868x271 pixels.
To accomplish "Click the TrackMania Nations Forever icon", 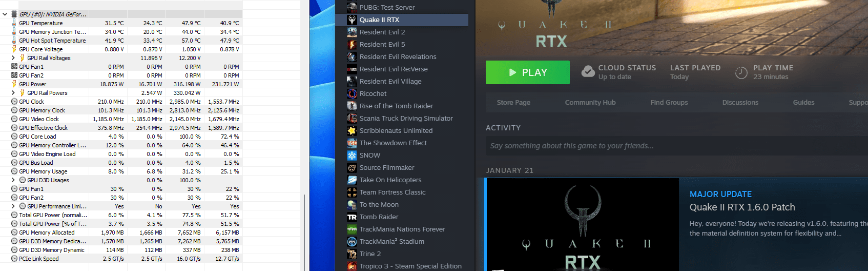I will (352, 229).
